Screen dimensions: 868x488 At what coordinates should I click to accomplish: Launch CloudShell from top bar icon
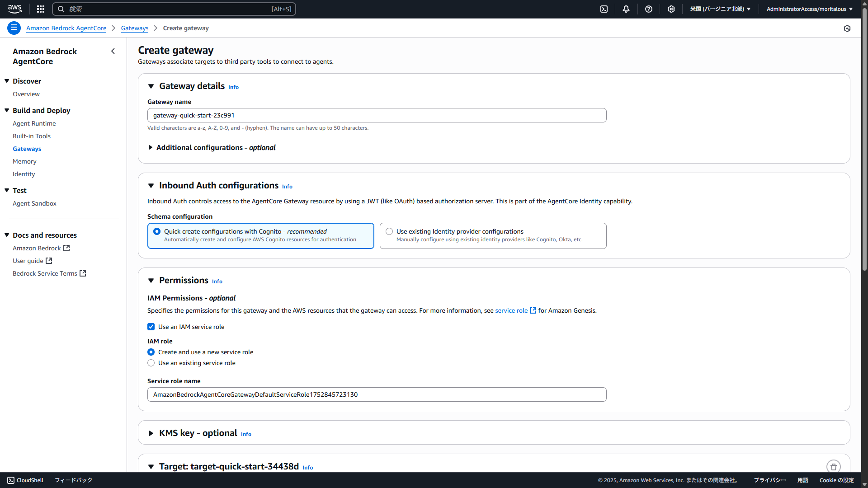[604, 9]
